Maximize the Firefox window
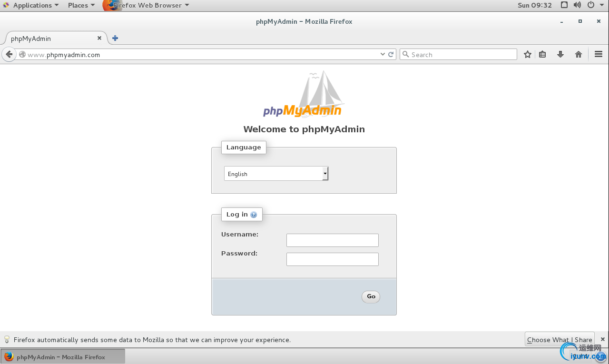This screenshot has width=609, height=364. coord(580,21)
